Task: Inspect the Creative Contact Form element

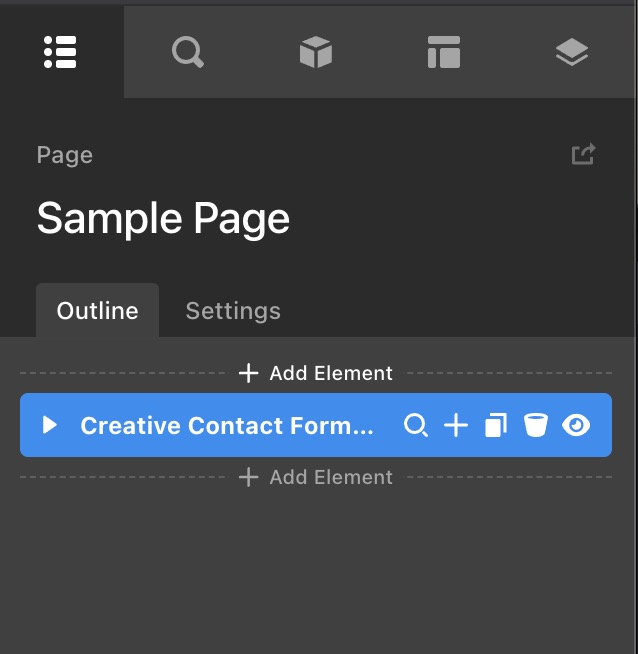Action: (x=416, y=425)
